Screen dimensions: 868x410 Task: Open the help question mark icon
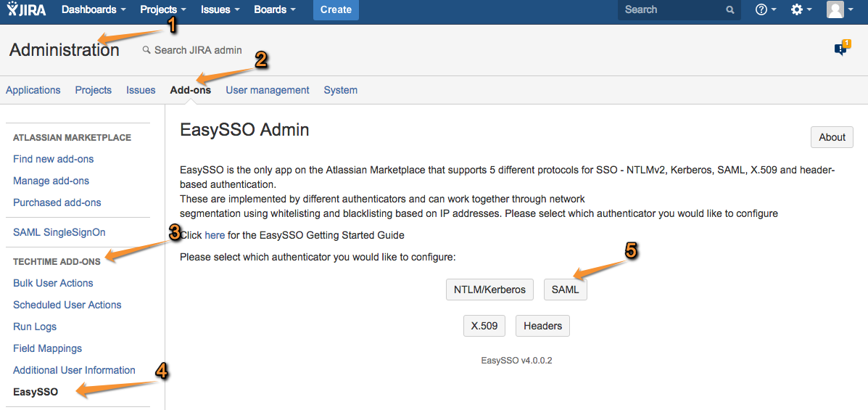(x=761, y=9)
